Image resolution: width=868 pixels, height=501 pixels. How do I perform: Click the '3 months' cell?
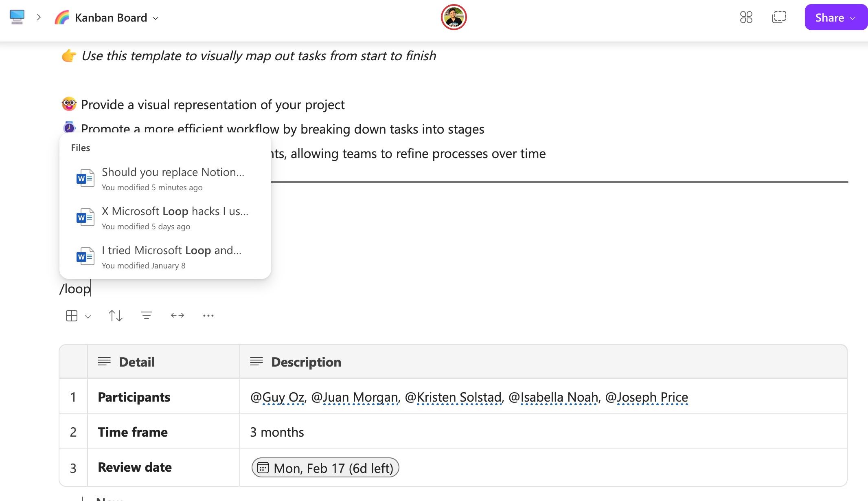(x=543, y=432)
